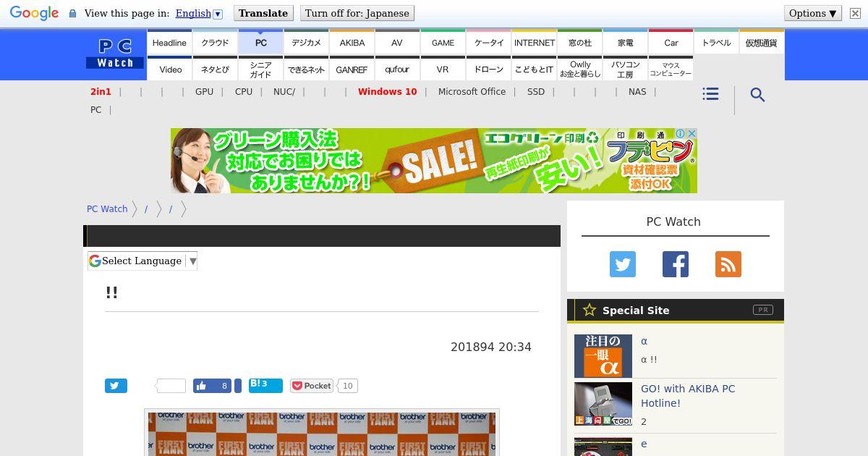The image size is (868, 456).
Task: Open the できるネット tab
Action: coord(306,69)
